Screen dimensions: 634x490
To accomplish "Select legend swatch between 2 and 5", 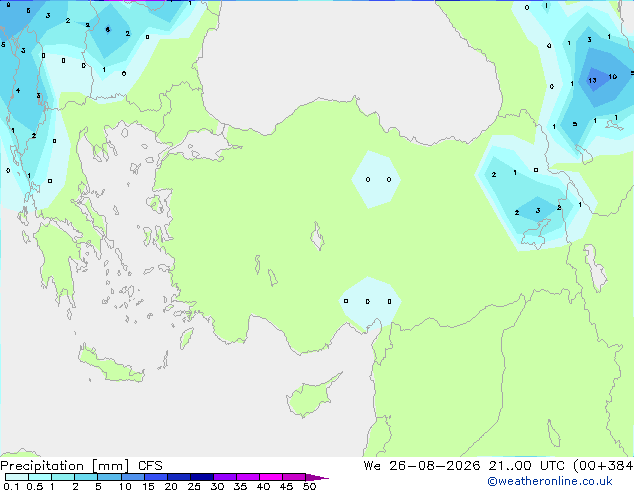I will pos(86,477).
